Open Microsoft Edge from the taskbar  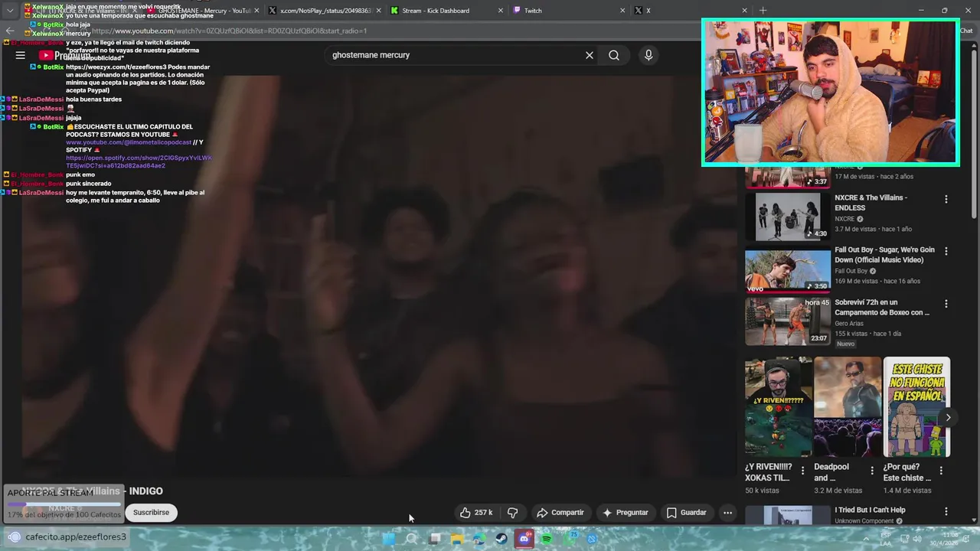[479, 539]
